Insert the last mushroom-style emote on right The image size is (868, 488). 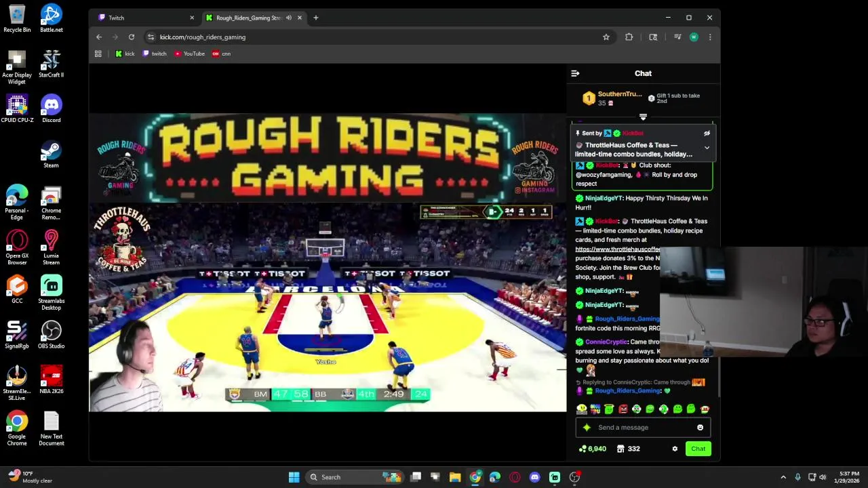pos(705,409)
